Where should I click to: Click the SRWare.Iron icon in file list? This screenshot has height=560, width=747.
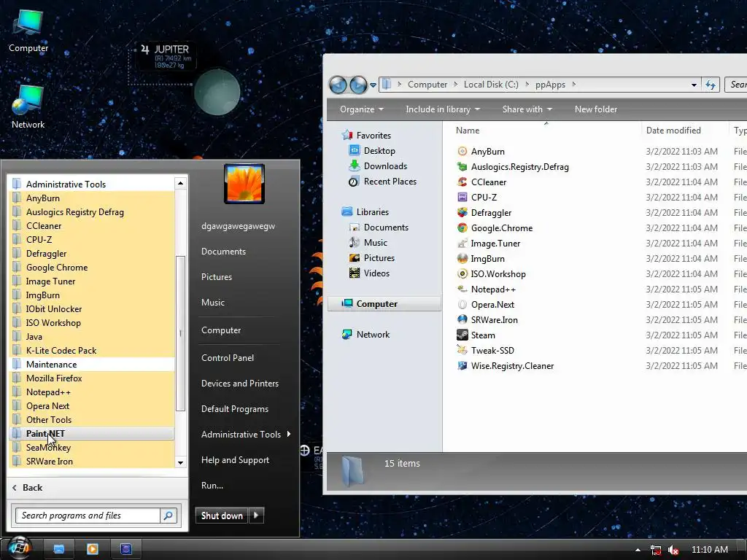tap(462, 320)
